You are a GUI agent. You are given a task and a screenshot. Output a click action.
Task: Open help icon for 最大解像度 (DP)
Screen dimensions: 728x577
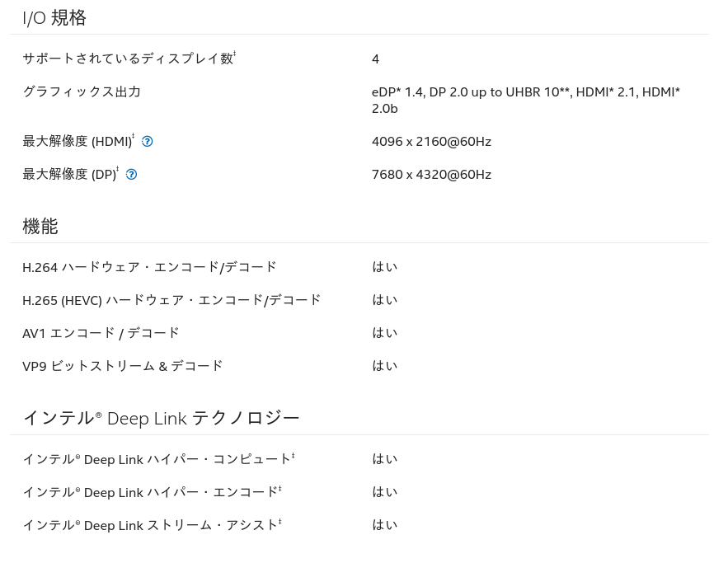131,174
